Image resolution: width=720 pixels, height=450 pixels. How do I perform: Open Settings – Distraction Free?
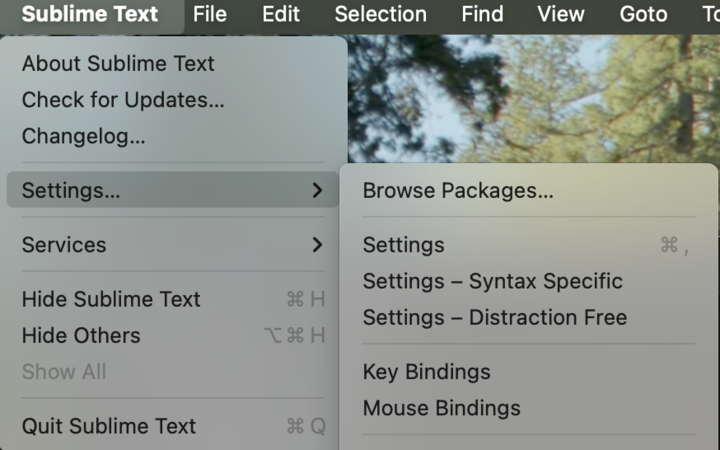pos(529,317)
